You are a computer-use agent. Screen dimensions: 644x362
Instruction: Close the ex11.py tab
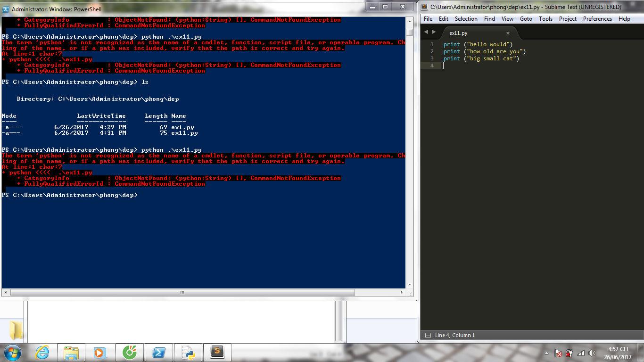pos(508,33)
